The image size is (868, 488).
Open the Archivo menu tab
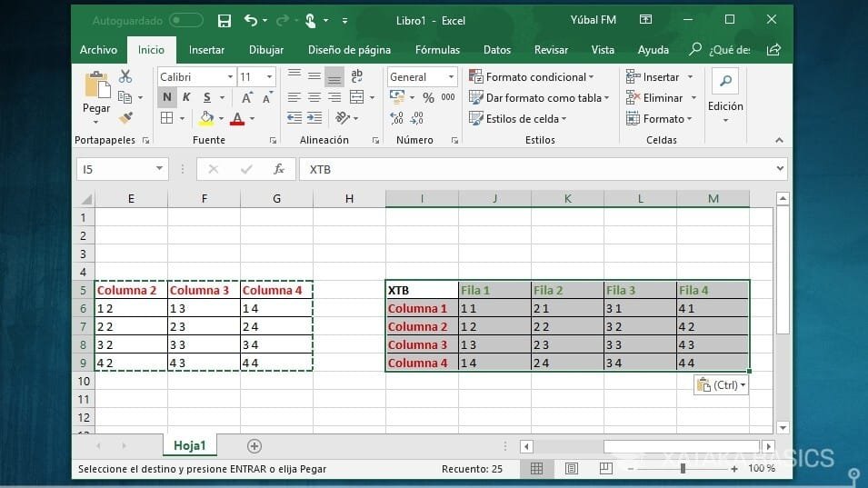coord(98,50)
